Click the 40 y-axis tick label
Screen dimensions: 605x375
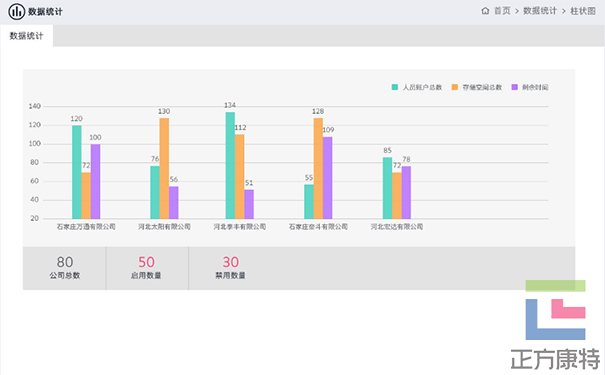(34, 200)
